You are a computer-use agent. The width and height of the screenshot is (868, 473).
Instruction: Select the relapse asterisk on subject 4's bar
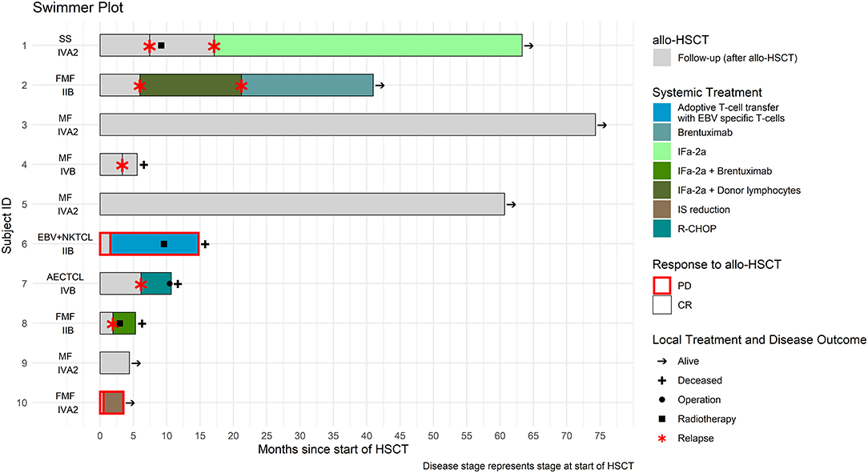(123, 166)
